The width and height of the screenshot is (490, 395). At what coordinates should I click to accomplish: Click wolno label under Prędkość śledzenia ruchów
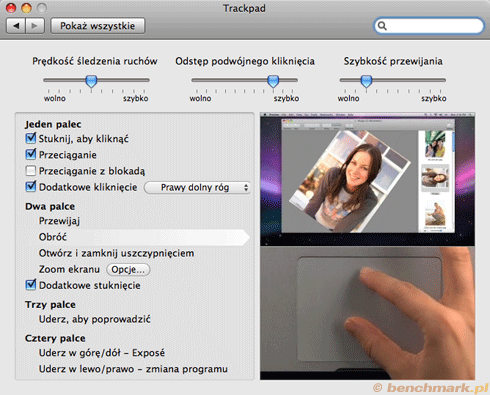(x=55, y=99)
